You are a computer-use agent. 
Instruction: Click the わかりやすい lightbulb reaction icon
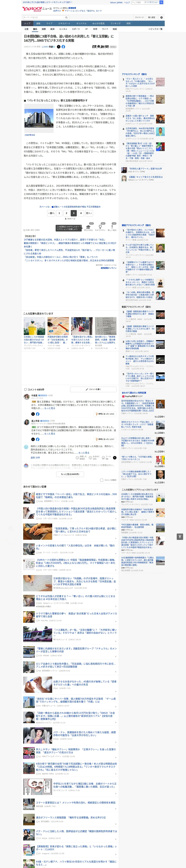[100, 227]
